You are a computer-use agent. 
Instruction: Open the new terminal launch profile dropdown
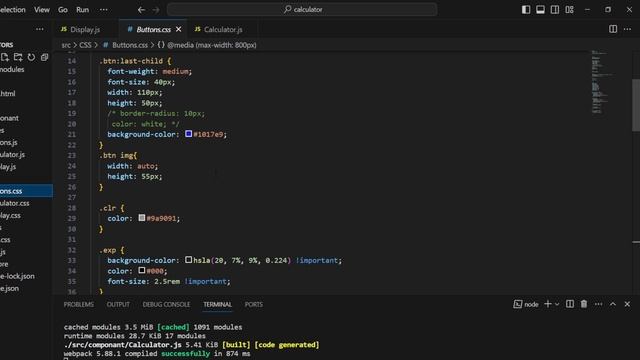click(x=557, y=304)
